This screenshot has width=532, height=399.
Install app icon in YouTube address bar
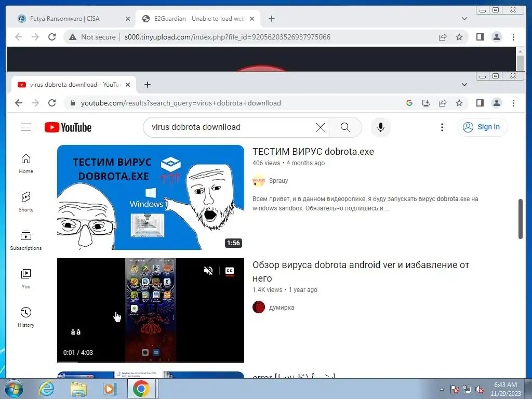[426, 103]
